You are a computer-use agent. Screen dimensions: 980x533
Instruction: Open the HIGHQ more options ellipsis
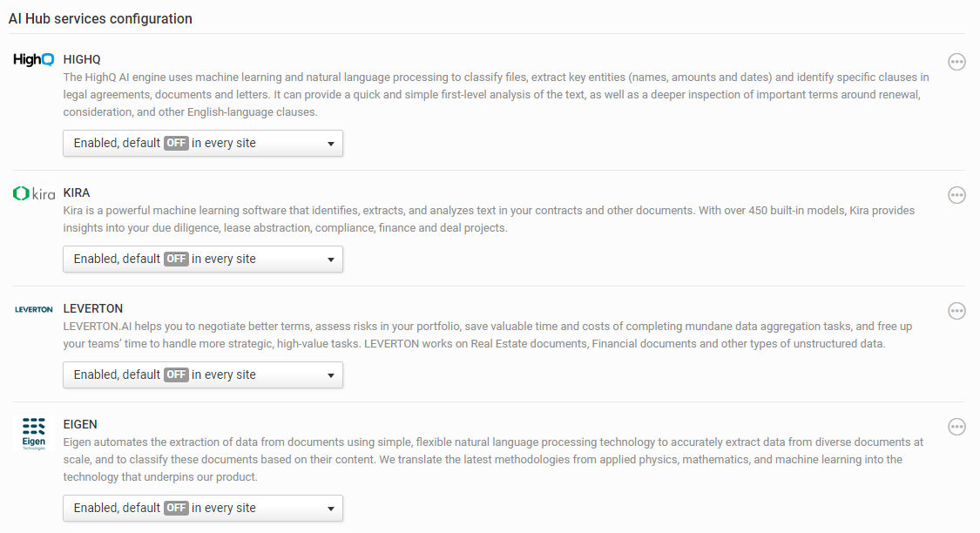click(956, 62)
